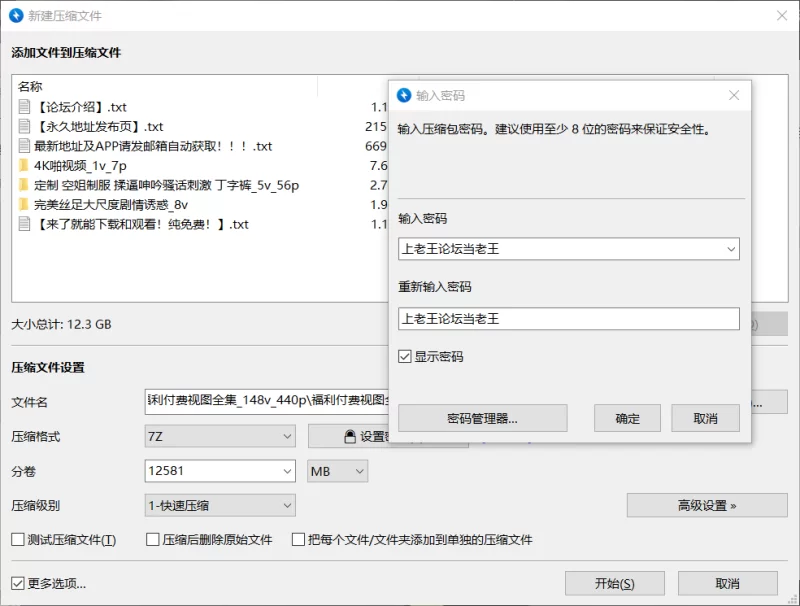Check 压缩后删除原始文件 option
Image resolution: width=800 pixels, height=606 pixels.
(x=153, y=539)
